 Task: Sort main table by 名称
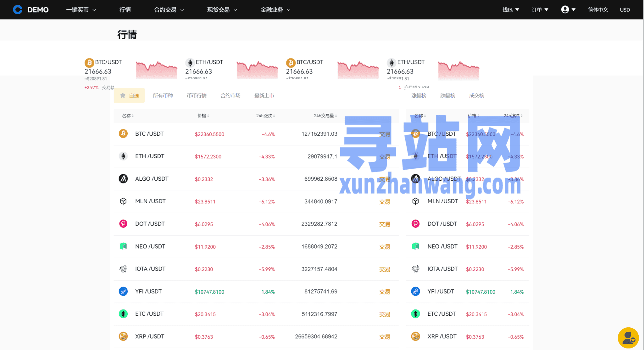coord(128,116)
